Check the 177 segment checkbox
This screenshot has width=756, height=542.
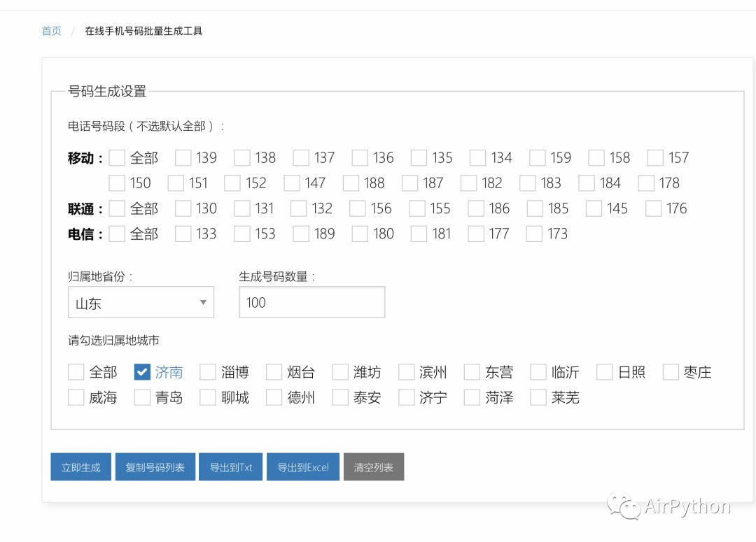476,234
